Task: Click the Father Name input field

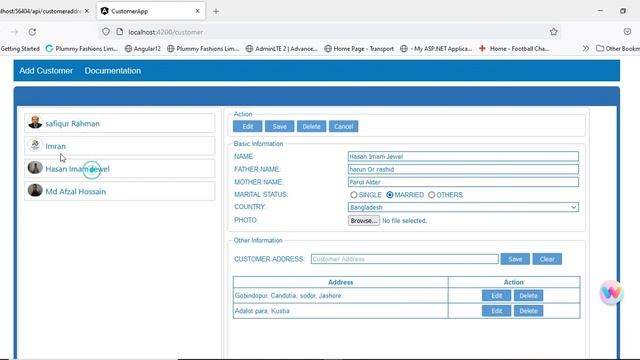Action: pyautogui.click(x=463, y=169)
